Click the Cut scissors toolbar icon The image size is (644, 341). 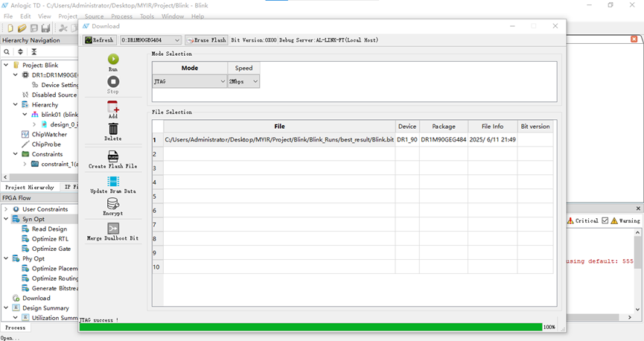[63, 28]
